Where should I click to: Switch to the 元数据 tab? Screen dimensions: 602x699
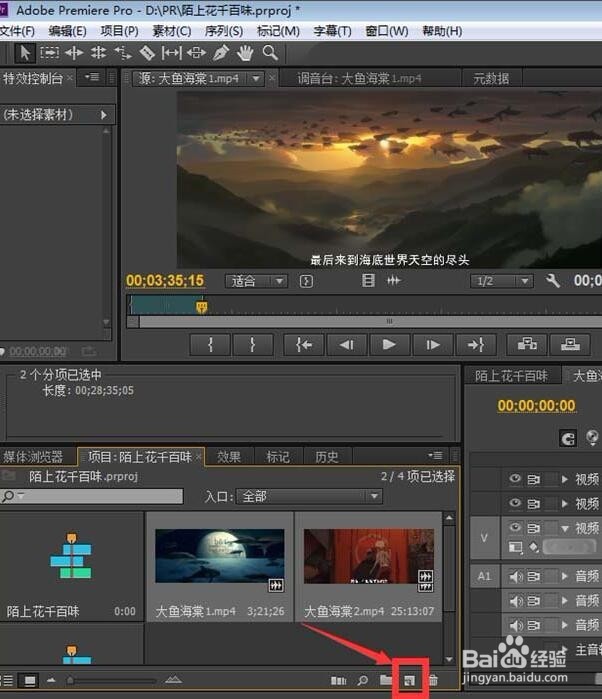(491, 79)
